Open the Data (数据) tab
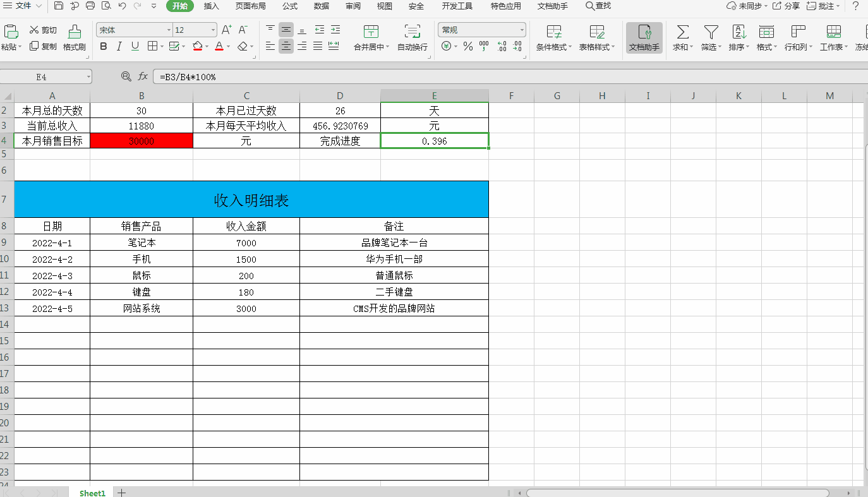Screen dimensions: 868x497 pos(322,6)
